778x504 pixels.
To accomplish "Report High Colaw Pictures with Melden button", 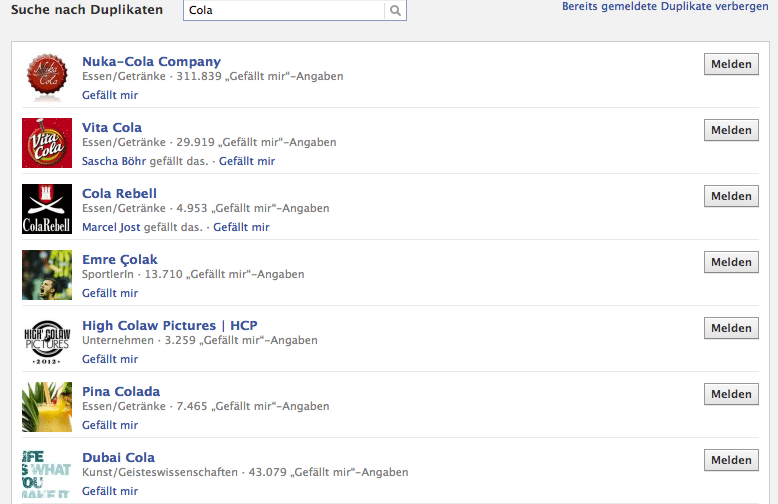I will coord(731,328).
